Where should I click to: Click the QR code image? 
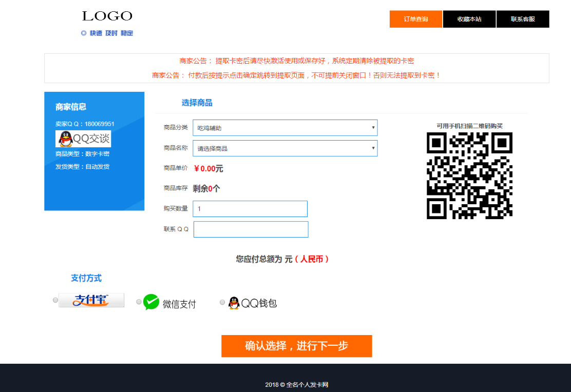[469, 175]
